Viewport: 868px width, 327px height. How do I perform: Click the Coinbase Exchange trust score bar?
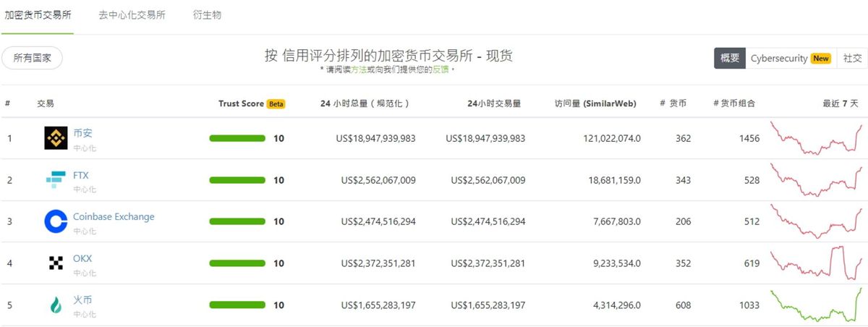pos(237,221)
